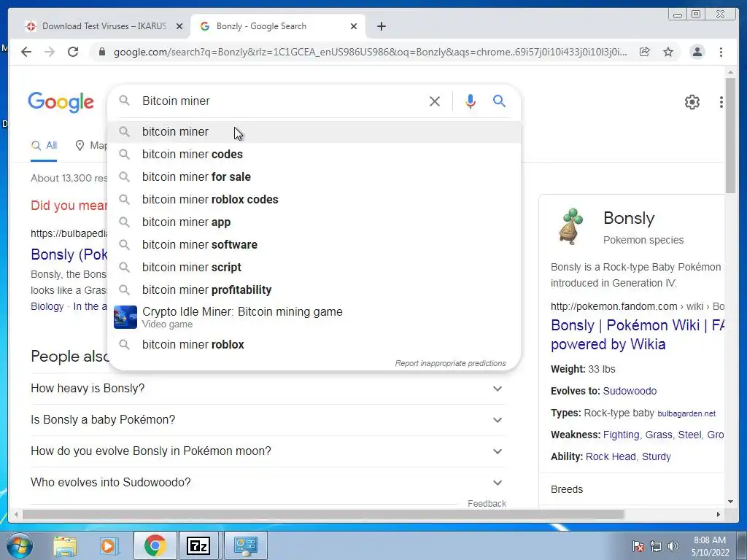Open the Chrome profile avatar
The image size is (747, 560).
697,52
